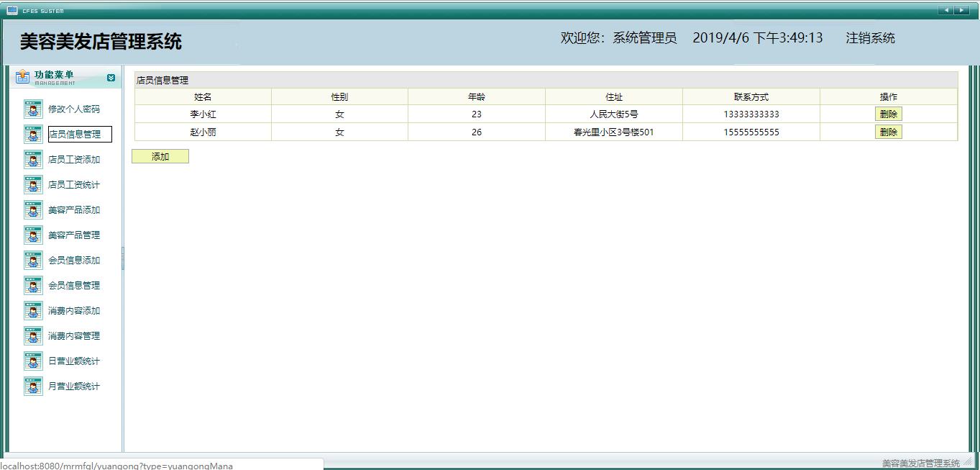Click the CFES SYSTEM monitor icon
The width and height of the screenshot is (980, 470).
(12, 10)
